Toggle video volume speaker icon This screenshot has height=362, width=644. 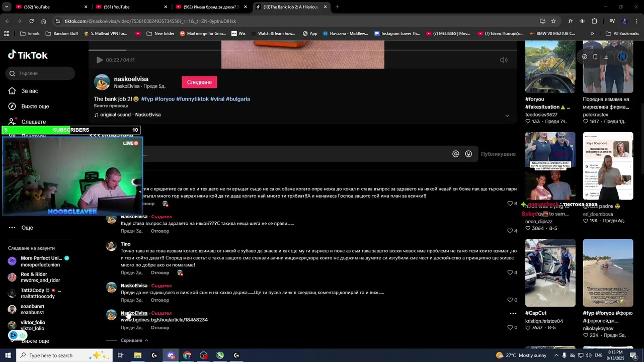tap(504, 60)
